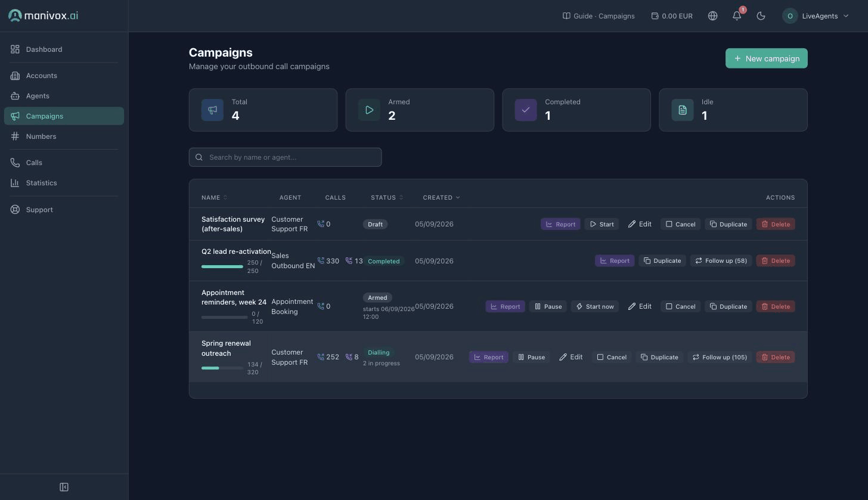Open the Dashboard page

[x=64, y=49]
